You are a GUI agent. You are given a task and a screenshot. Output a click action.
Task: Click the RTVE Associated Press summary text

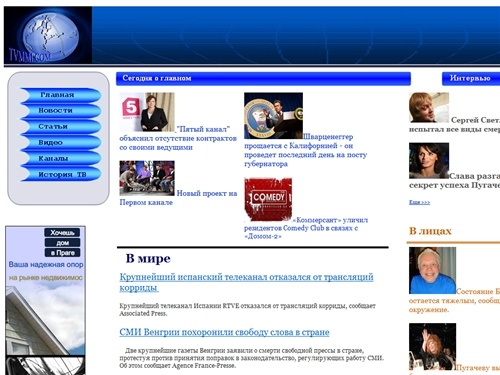tap(247, 310)
